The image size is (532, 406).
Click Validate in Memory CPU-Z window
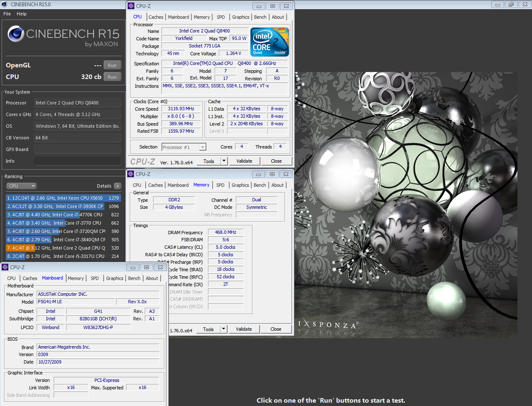pos(244,329)
